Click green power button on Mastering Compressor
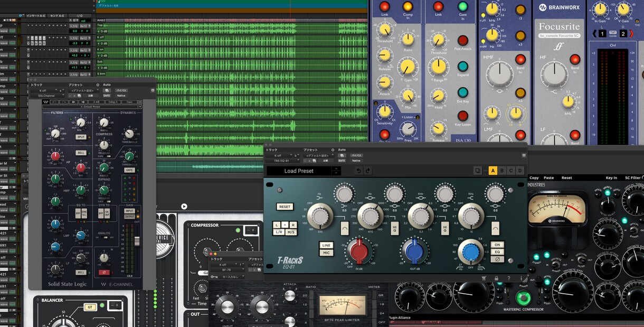 (523, 297)
